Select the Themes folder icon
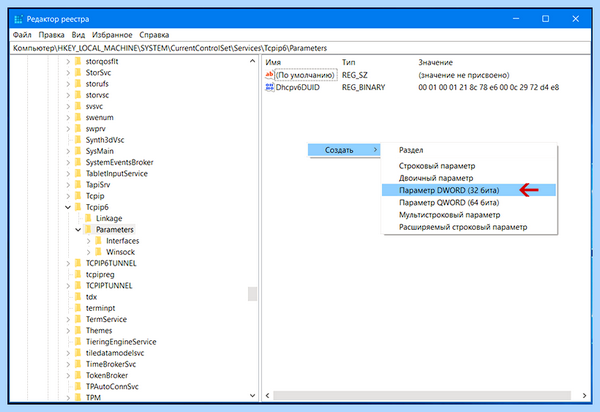Screen dimensions: 600x412 tap(78, 330)
